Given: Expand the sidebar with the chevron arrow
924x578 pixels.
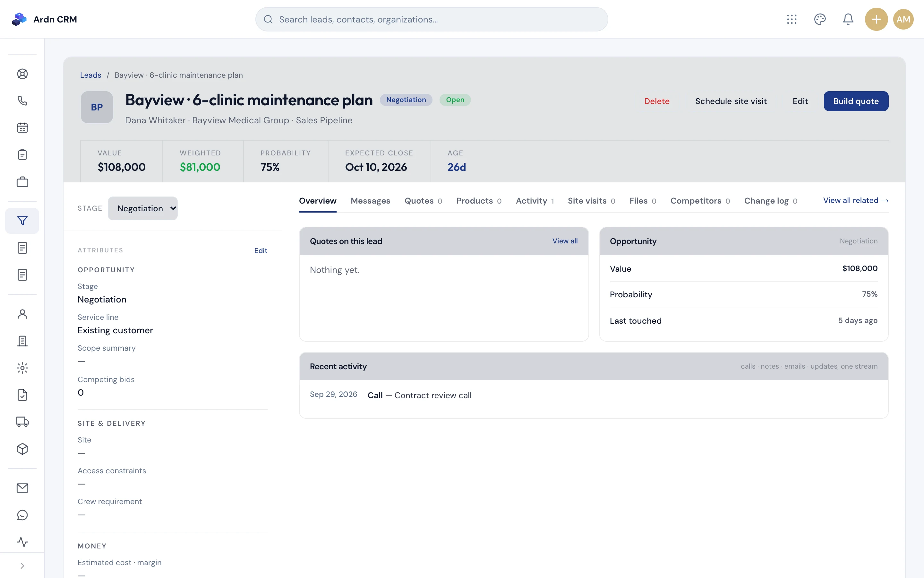Looking at the screenshot, I should [x=22, y=566].
